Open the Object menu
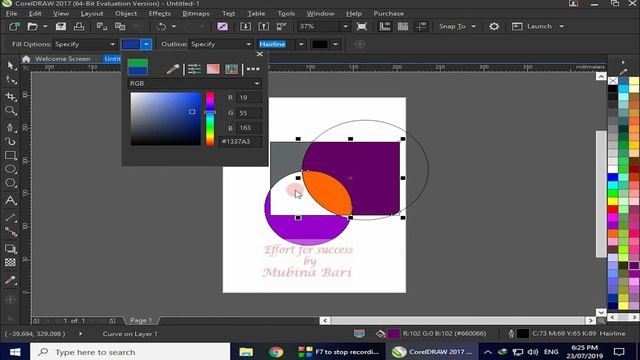Image resolution: width=640 pixels, height=360 pixels. coord(126,13)
